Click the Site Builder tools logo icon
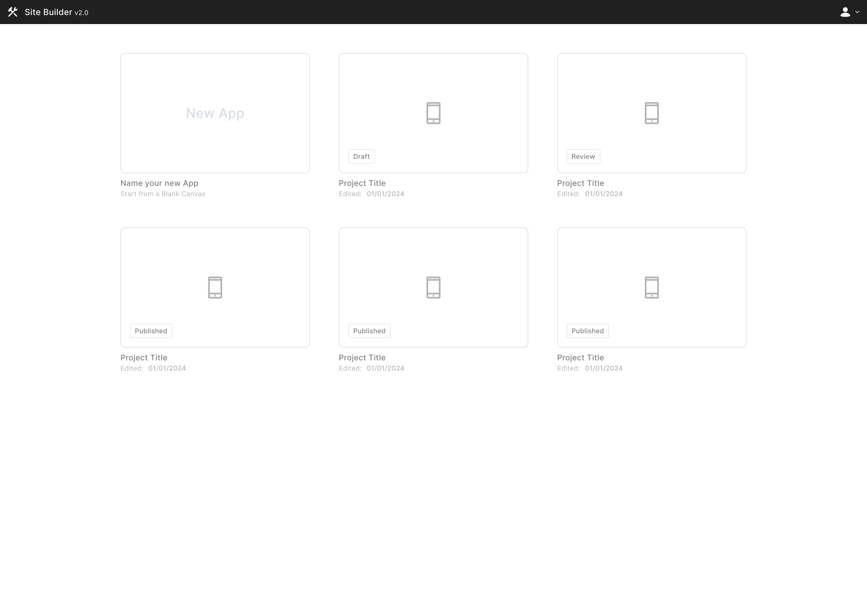Screen dimensions: 867x616 [13, 12]
